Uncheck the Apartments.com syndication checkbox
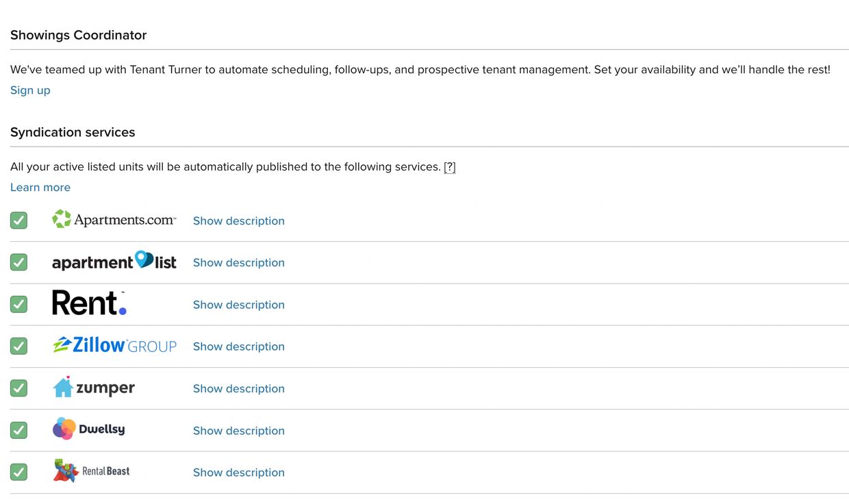The height and width of the screenshot is (504, 849). pos(18,220)
